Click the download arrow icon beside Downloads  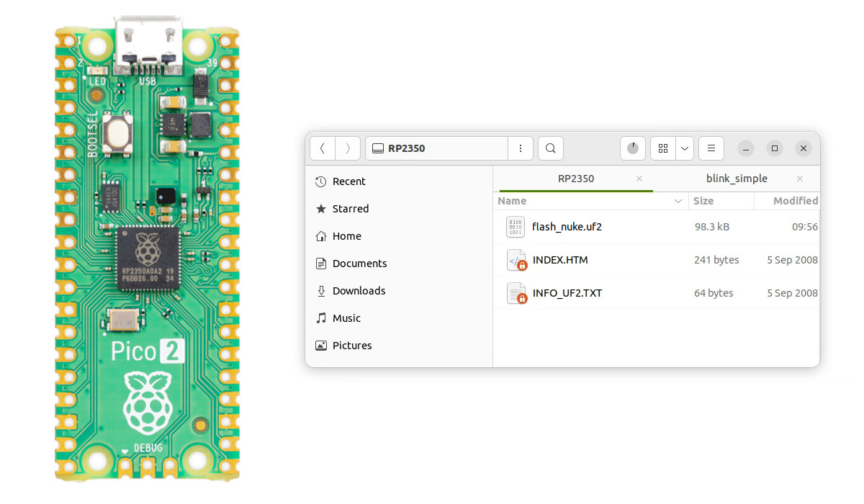coord(321,291)
